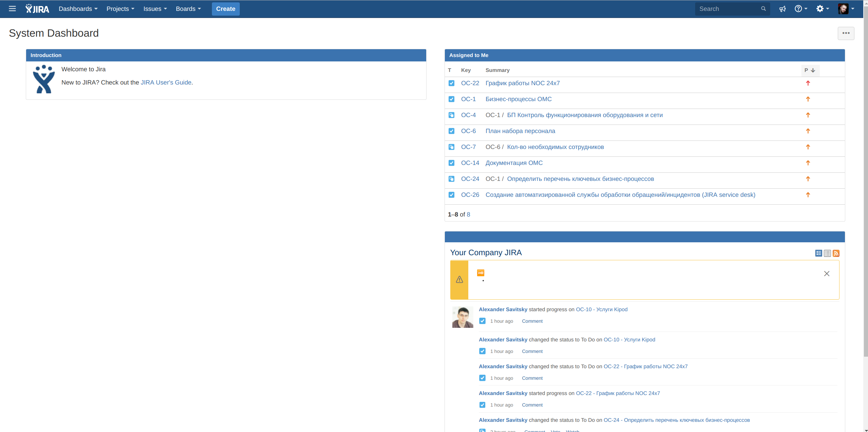This screenshot has width=868, height=432.
Task: Click sub-task type icon for OC-24
Action: (x=451, y=179)
